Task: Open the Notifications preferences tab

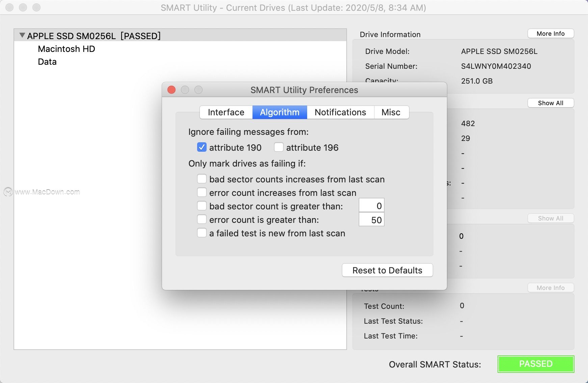Action: pos(340,112)
